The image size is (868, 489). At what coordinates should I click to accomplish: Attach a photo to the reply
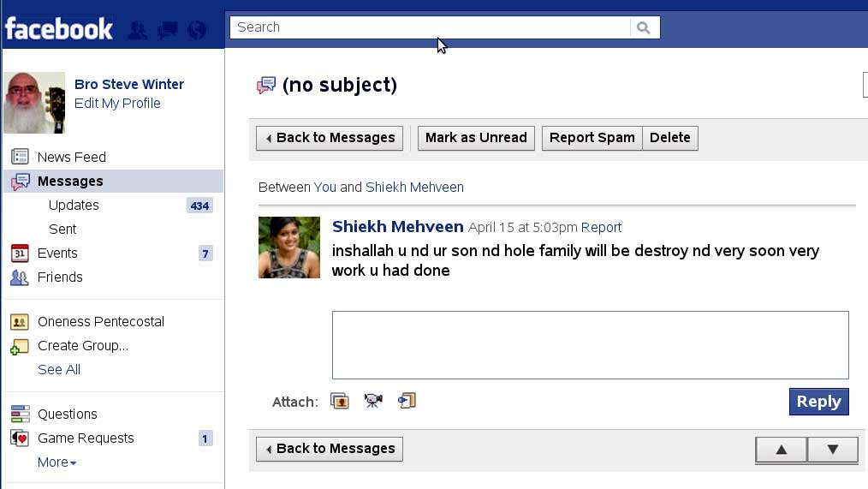click(339, 401)
